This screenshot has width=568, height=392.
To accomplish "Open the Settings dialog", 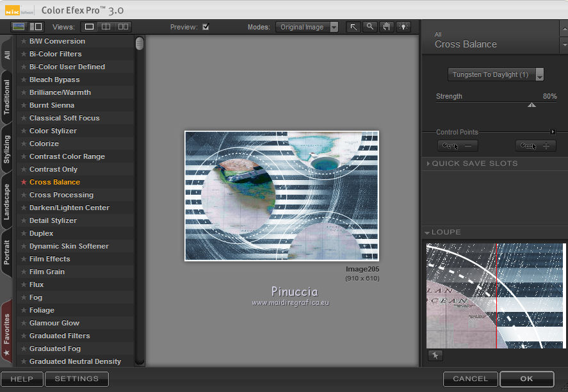I will (x=76, y=379).
